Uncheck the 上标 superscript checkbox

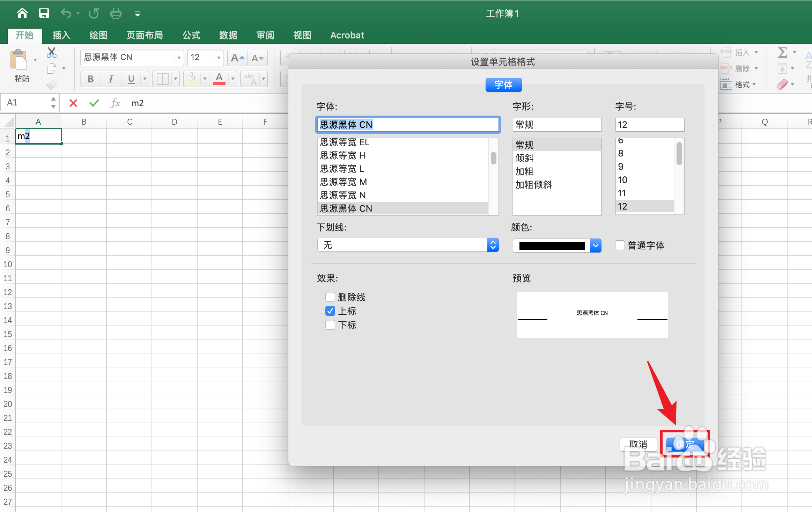pos(330,311)
